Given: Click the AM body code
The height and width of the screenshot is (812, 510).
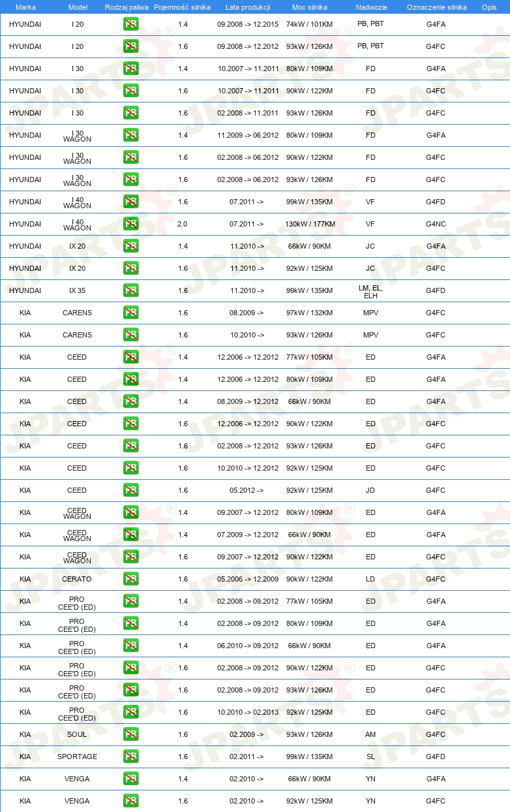Looking at the screenshot, I should coord(370,734).
